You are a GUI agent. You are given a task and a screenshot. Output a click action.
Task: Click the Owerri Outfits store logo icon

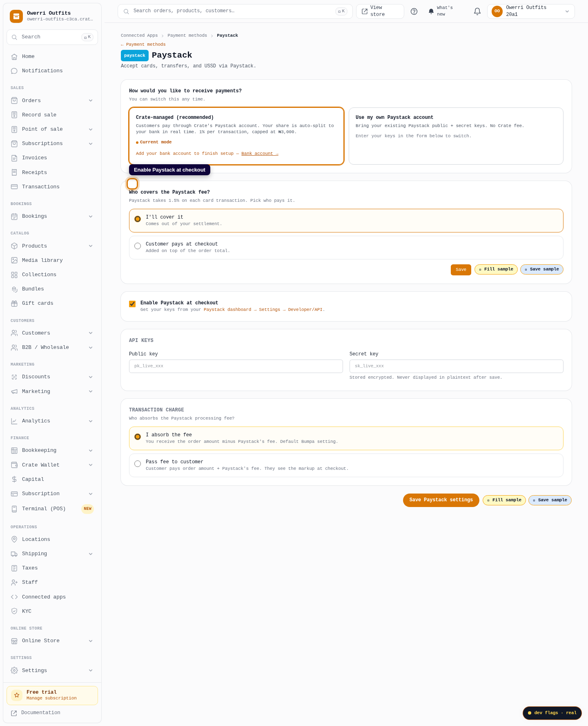click(x=16, y=16)
